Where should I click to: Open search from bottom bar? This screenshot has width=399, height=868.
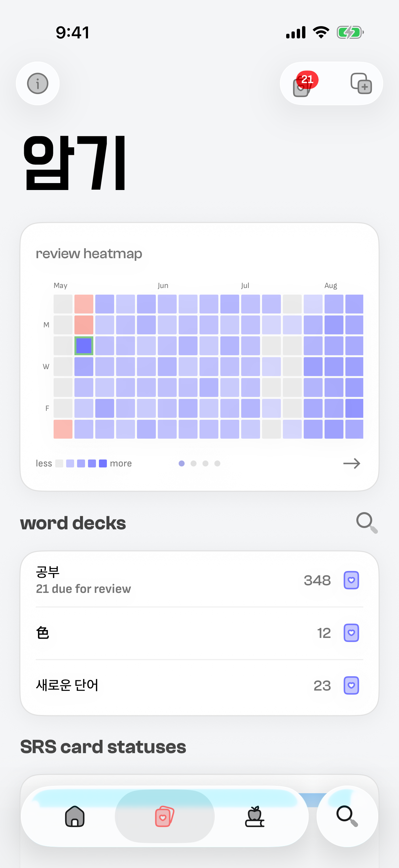[x=347, y=816]
